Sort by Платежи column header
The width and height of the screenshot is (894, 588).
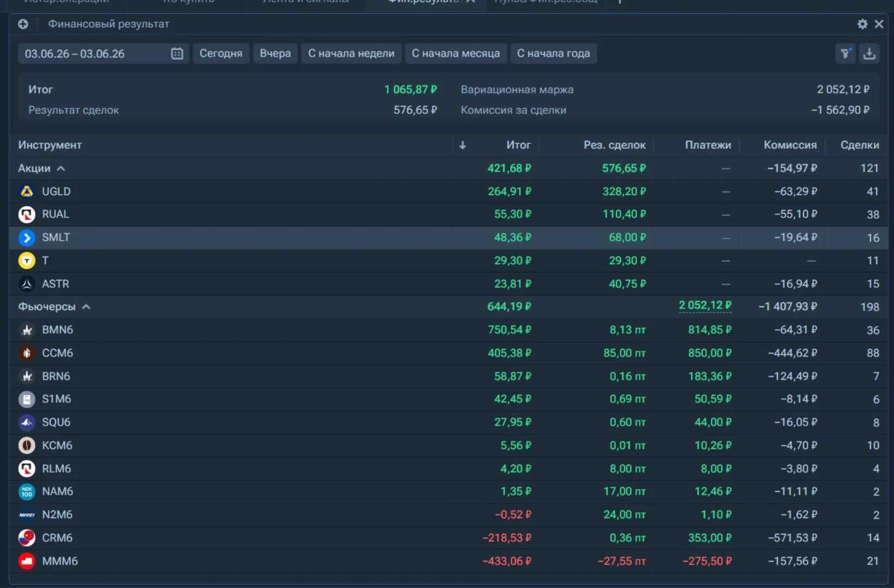click(708, 145)
